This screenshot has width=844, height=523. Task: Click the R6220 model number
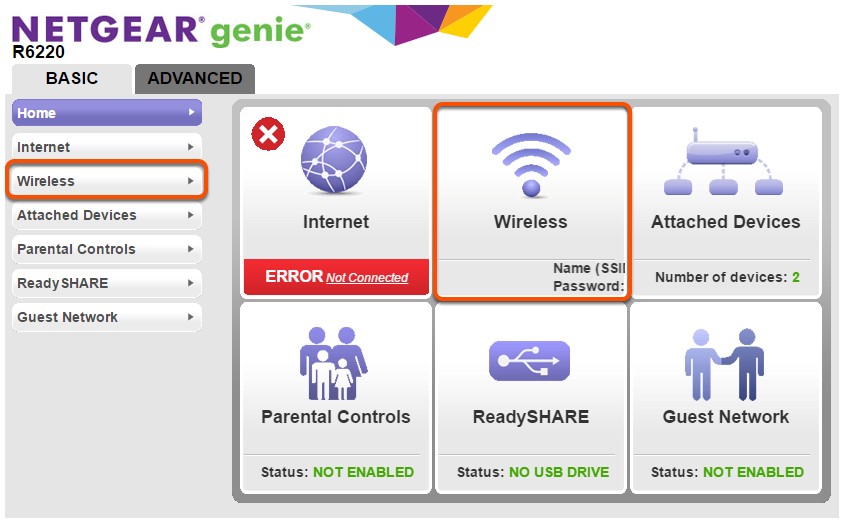coord(39,52)
